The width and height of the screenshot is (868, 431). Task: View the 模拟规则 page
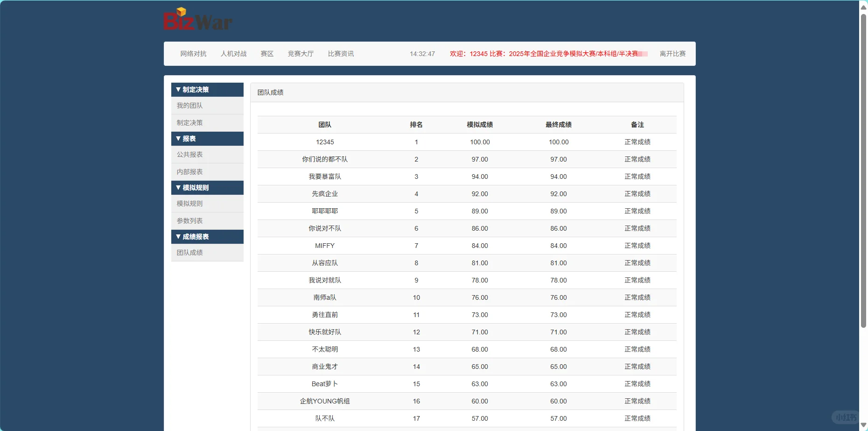click(x=189, y=203)
